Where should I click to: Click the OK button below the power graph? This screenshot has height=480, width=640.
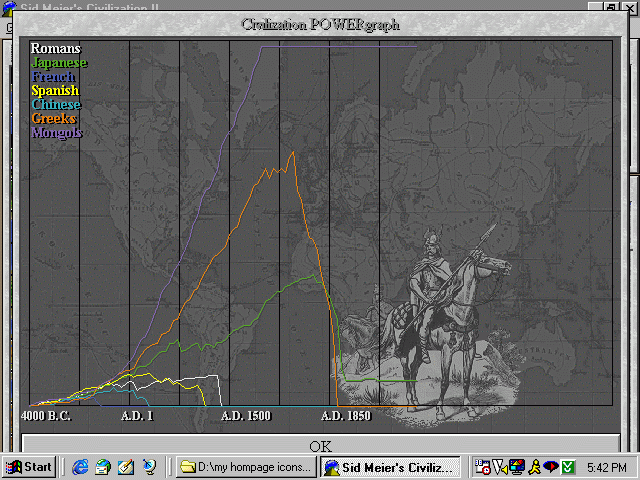pos(320,444)
